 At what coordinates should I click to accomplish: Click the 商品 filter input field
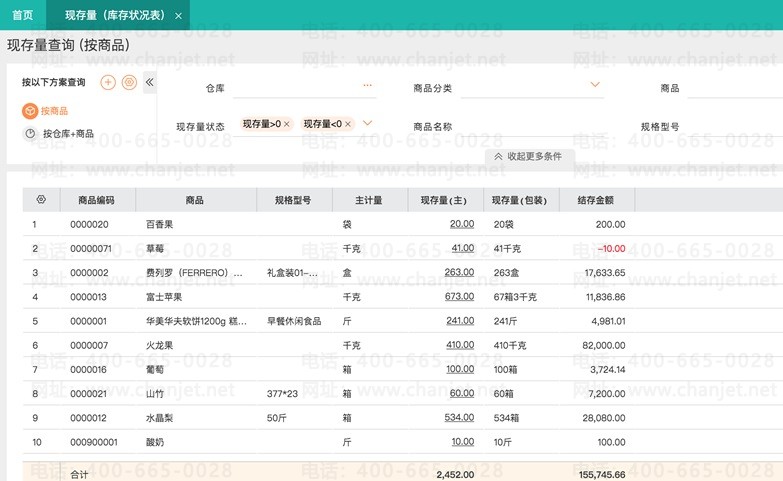tap(735, 88)
